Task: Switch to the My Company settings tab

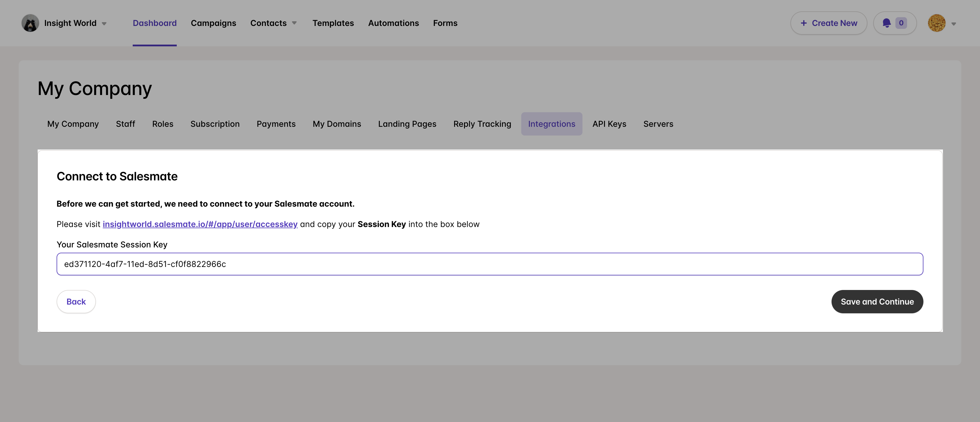Action: [73, 124]
